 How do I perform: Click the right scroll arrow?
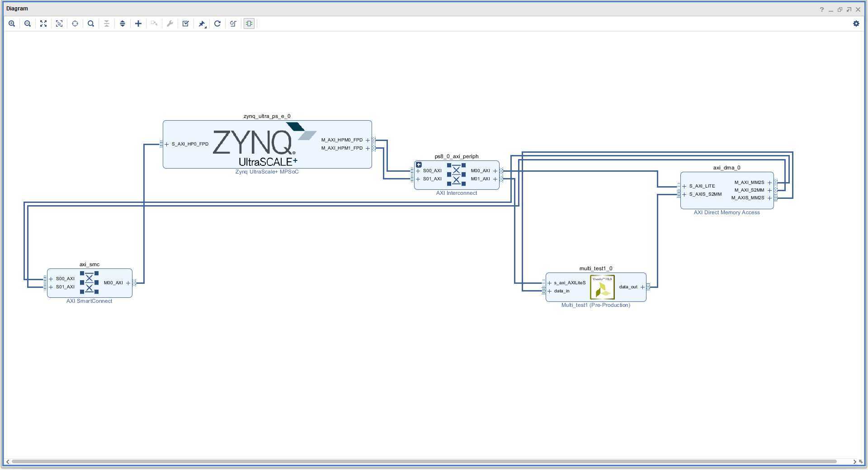[854, 461]
